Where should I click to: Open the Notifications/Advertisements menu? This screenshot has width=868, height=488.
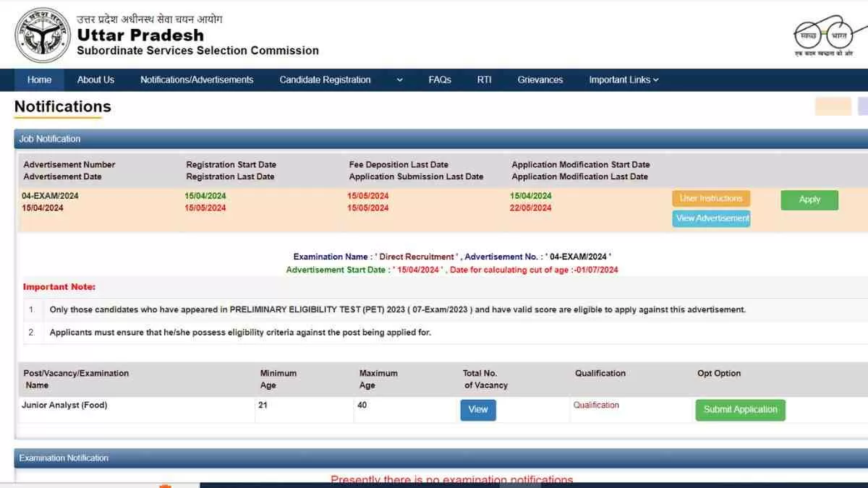click(197, 80)
